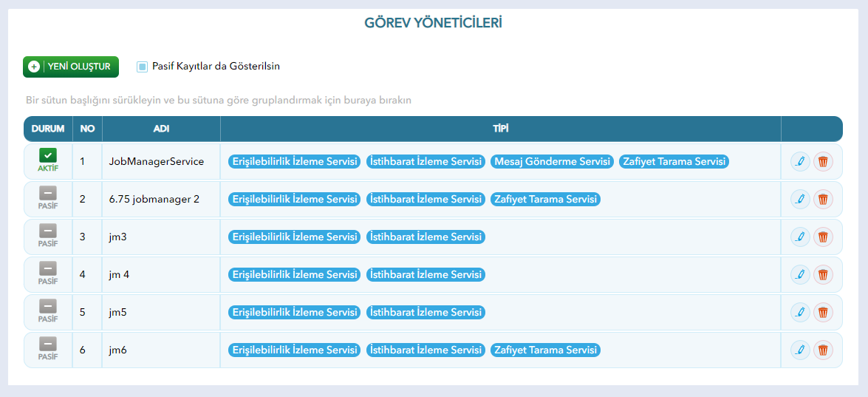868x397 pixels.
Task: Click the trash icon for 6.75 jobmanager 2
Action: pos(823,200)
